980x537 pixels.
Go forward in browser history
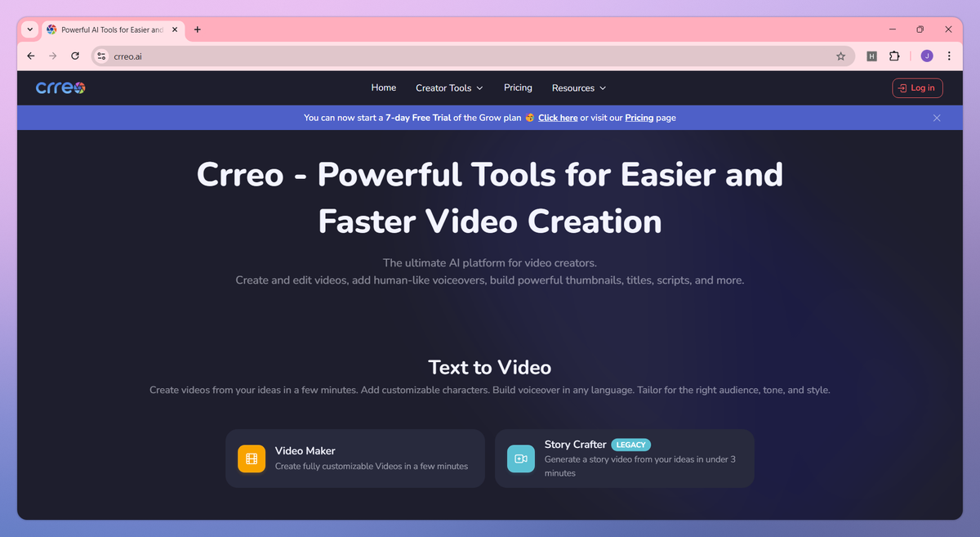52,56
